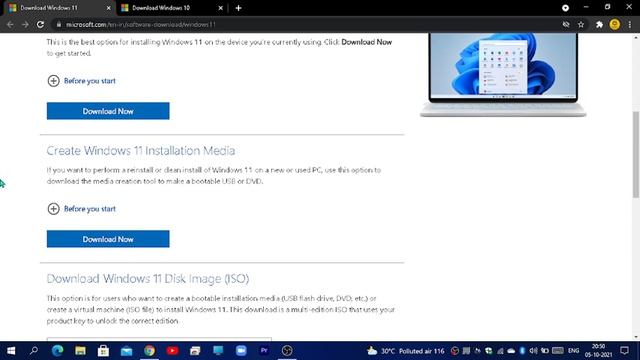The height and width of the screenshot is (360, 640).
Task: Open OBS Studio from taskbar
Action: 287,351
